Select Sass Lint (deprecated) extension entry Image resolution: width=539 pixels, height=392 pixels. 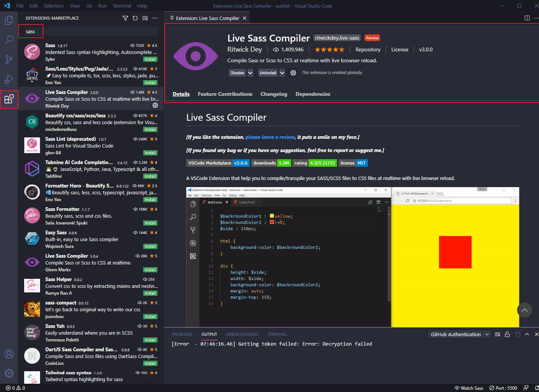[91, 146]
